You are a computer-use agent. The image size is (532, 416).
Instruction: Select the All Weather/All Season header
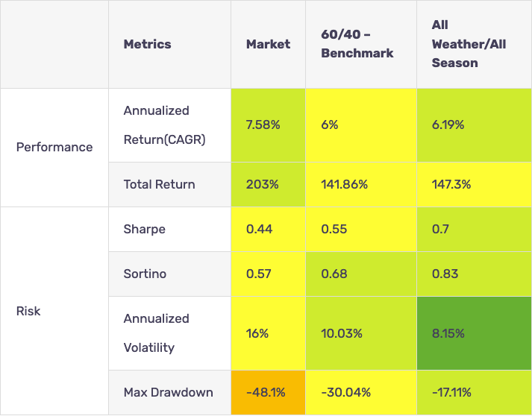tap(469, 44)
